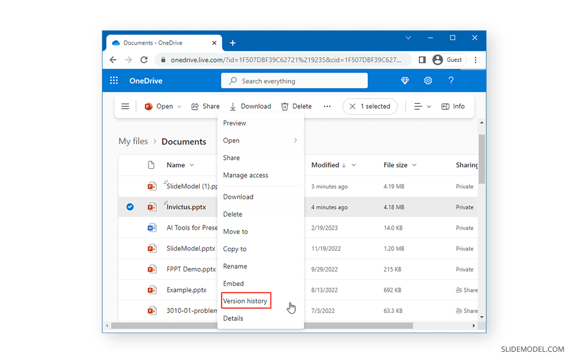Viewport: 588px width, 364px height.
Task: Click the browser Back arrow
Action: pyautogui.click(x=113, y=60)
